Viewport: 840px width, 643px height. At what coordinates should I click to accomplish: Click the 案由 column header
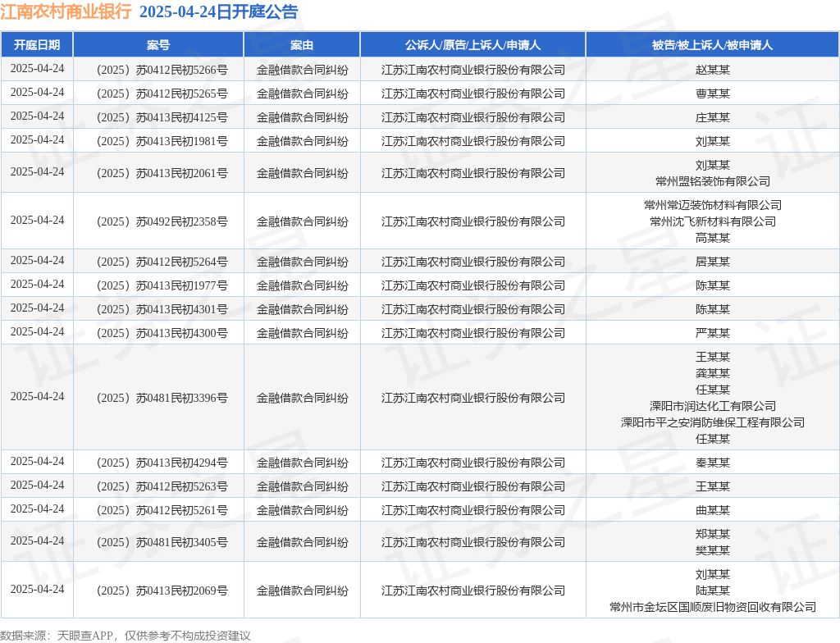click(x=302, y=45)
